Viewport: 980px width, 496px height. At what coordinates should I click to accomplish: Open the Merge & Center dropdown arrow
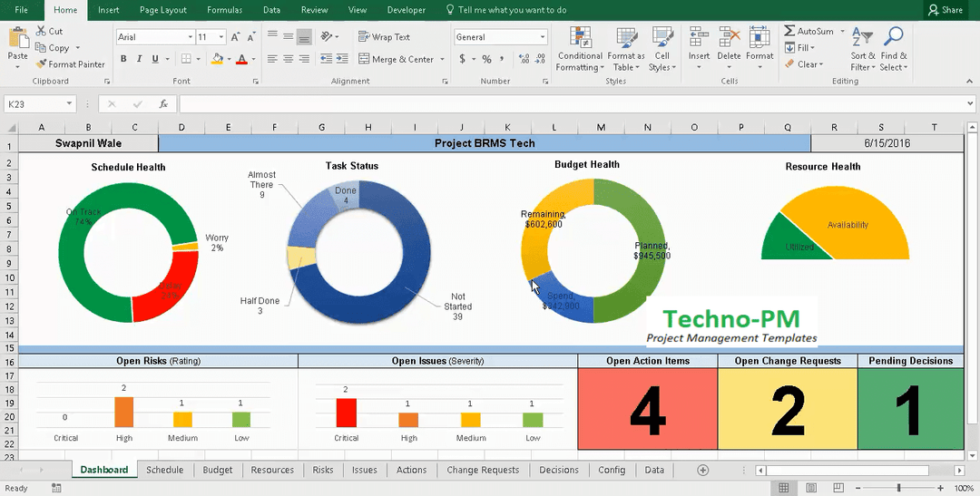point(442,60)
